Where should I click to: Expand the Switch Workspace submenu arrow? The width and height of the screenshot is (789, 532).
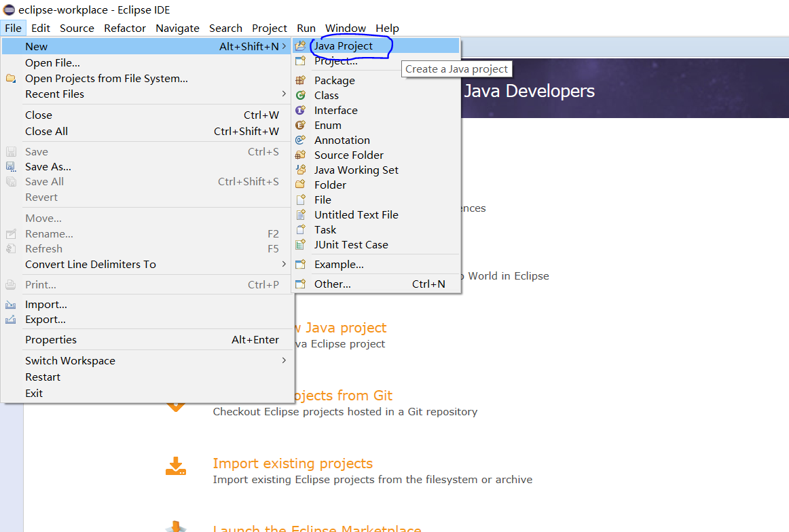coord(284,360)
